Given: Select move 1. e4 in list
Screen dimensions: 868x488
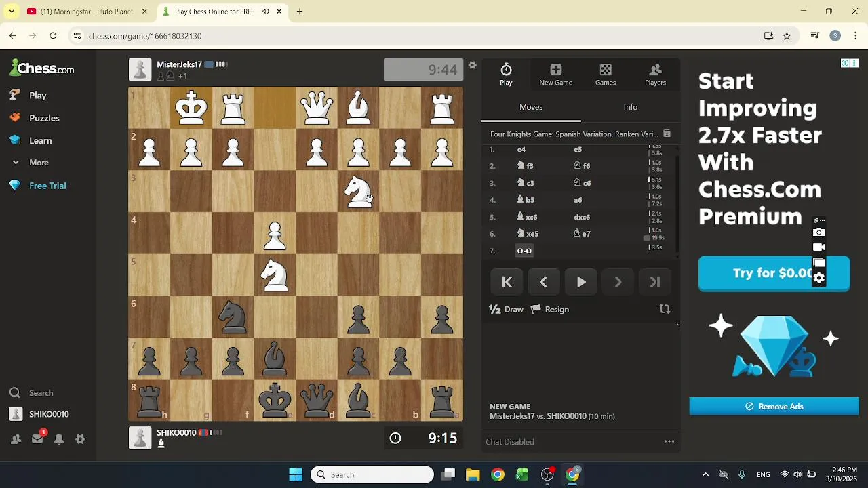Looking at the screenshot, I should coord(521,149).
